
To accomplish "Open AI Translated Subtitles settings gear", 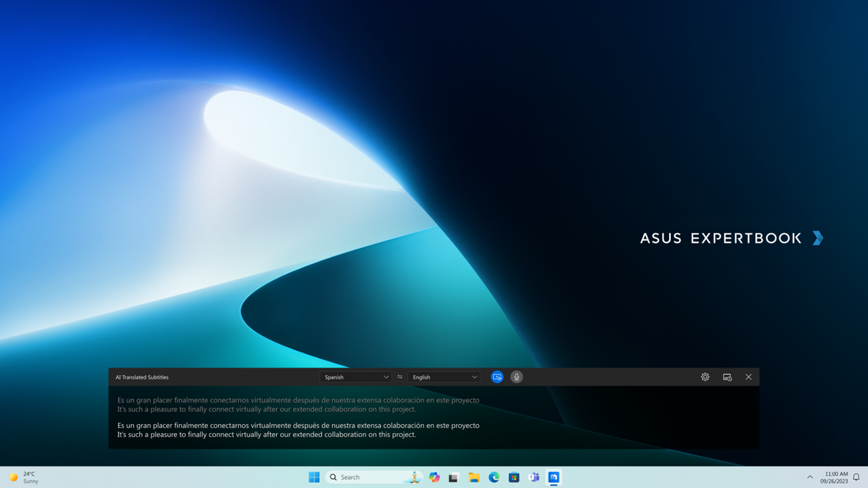I will [705, 377].
